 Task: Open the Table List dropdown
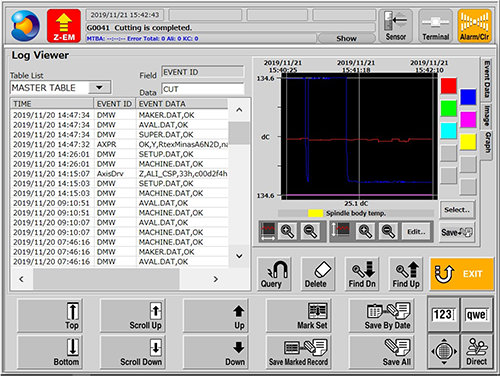coord(99,88)
